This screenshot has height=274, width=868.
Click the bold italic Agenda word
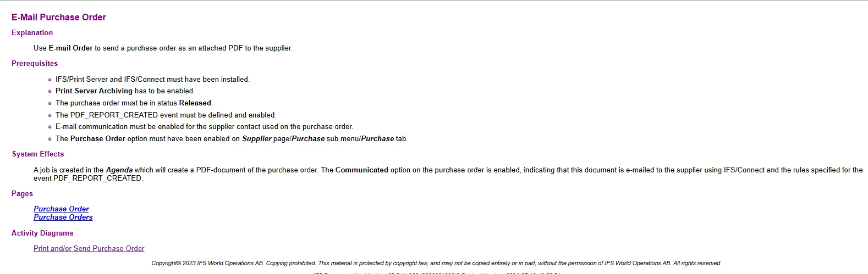119,170
